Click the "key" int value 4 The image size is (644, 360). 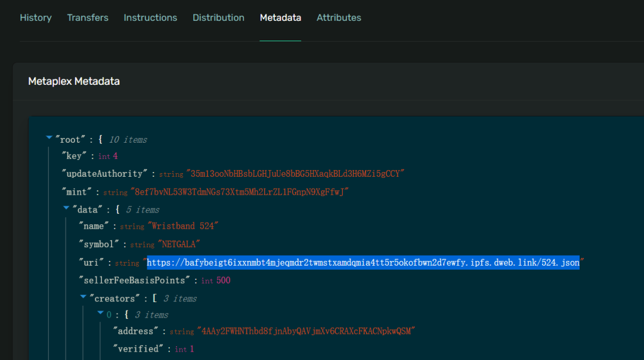pyautogui.click(x=116, y=156)
